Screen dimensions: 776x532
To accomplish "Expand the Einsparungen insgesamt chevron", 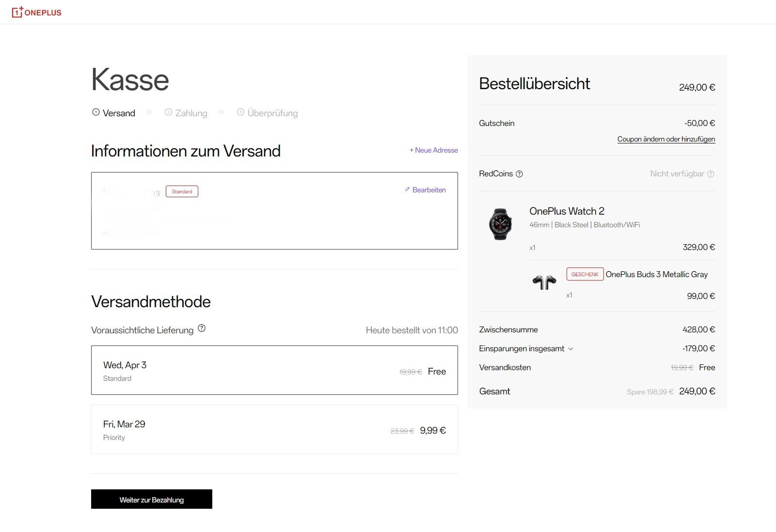I will (570, 349).
